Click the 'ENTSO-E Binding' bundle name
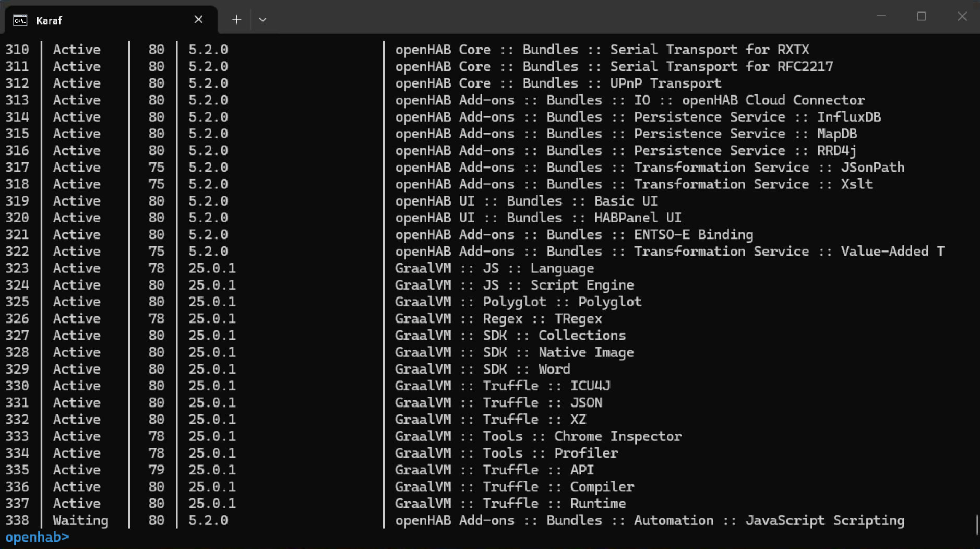This screenshot has height=549, width=980. [694, 234]
